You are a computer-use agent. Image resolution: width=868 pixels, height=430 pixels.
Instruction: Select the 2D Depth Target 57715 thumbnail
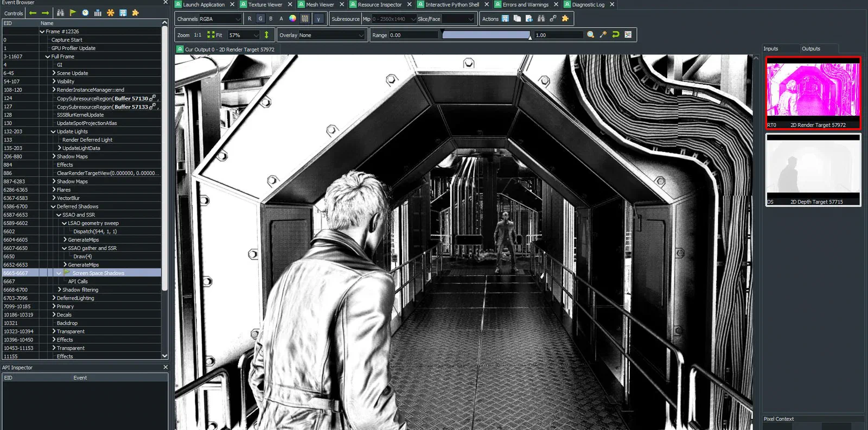813,170
